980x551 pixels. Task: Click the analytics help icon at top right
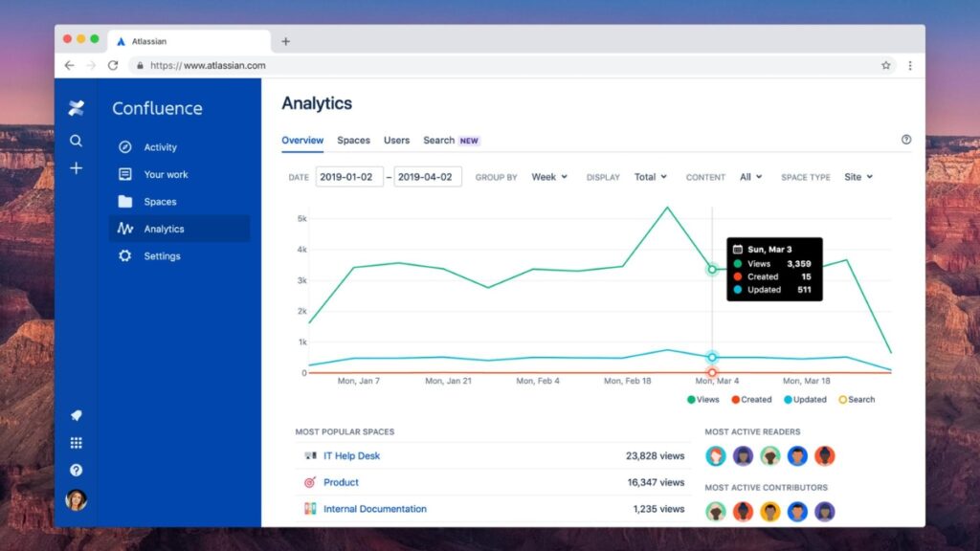(x=906, y=140)
